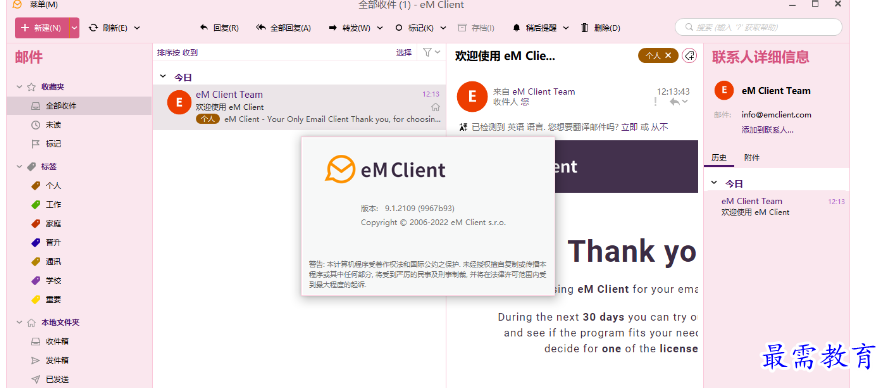Viewport: 884px width, 388px height.
Task: Click 从不 to never translate
Action: click(x=660, y=127)
